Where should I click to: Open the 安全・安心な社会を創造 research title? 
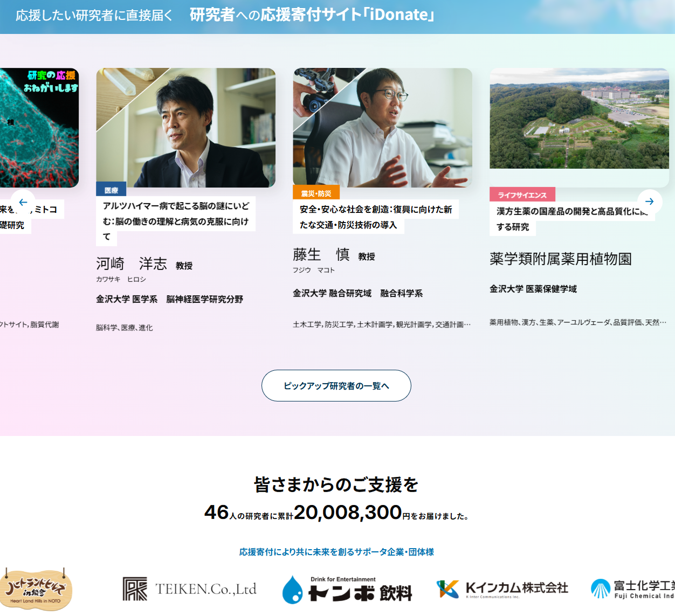[x=375, y=217]
